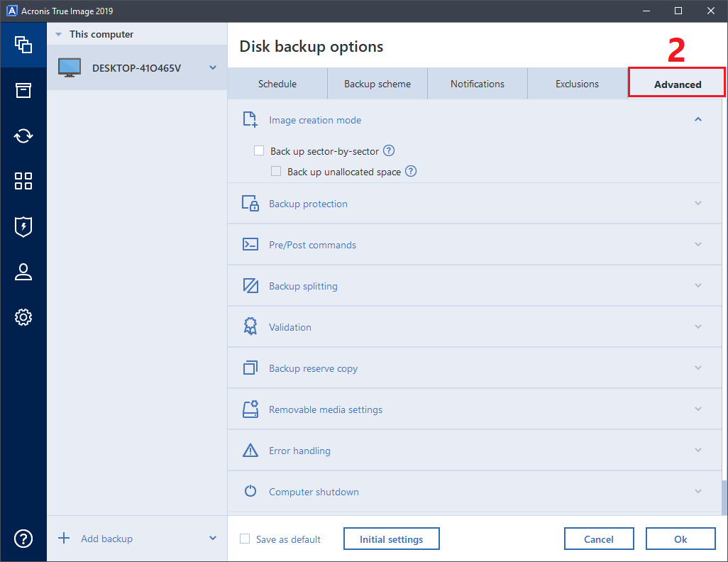This screenshot has height=562, width=728.
Task: Expand the Backup protection section chevron
Action: tap(697, 203)
